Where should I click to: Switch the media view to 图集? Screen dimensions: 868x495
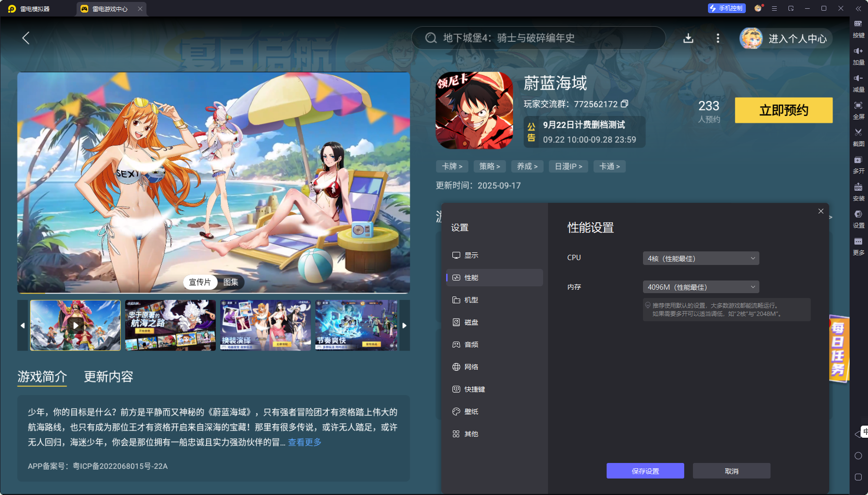coord(231,282)
